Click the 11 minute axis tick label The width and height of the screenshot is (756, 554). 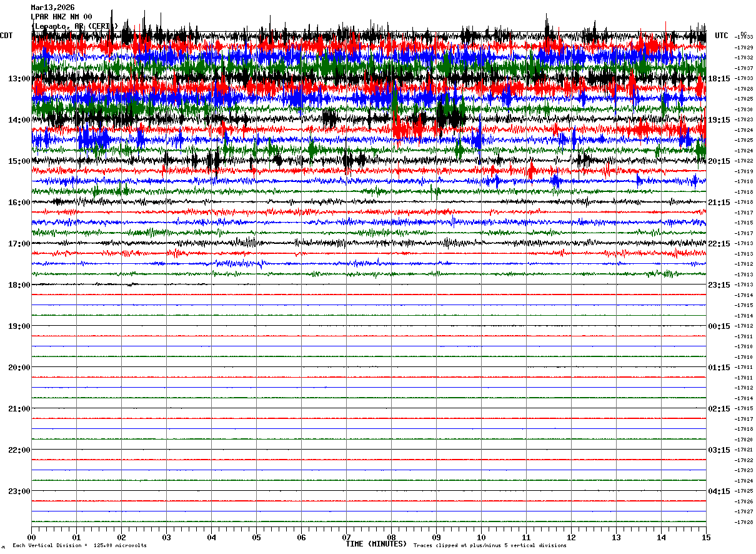[x=527, y=538]
